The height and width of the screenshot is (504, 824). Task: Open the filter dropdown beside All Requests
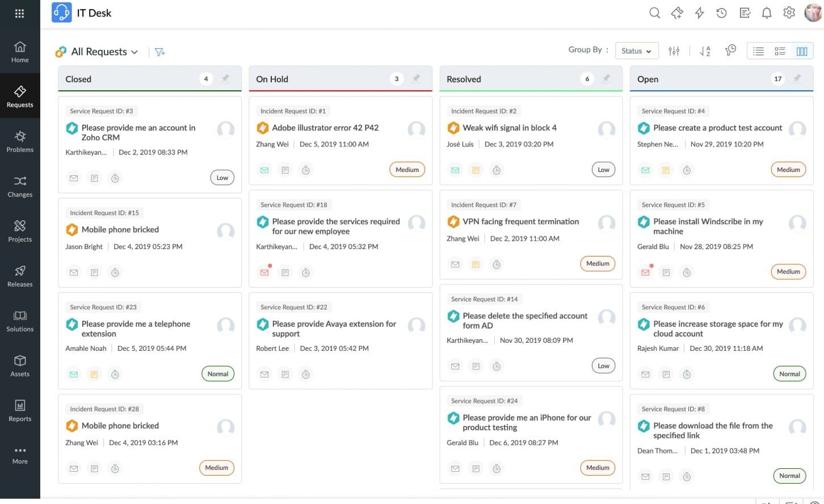pyautogui.click(x=159, y=52)
